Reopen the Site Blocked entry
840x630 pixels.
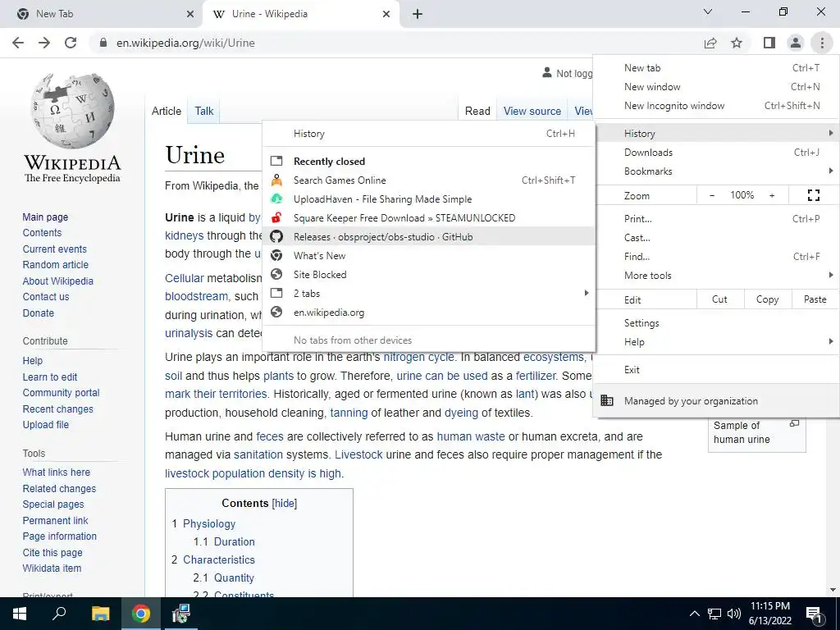[428, 275]
